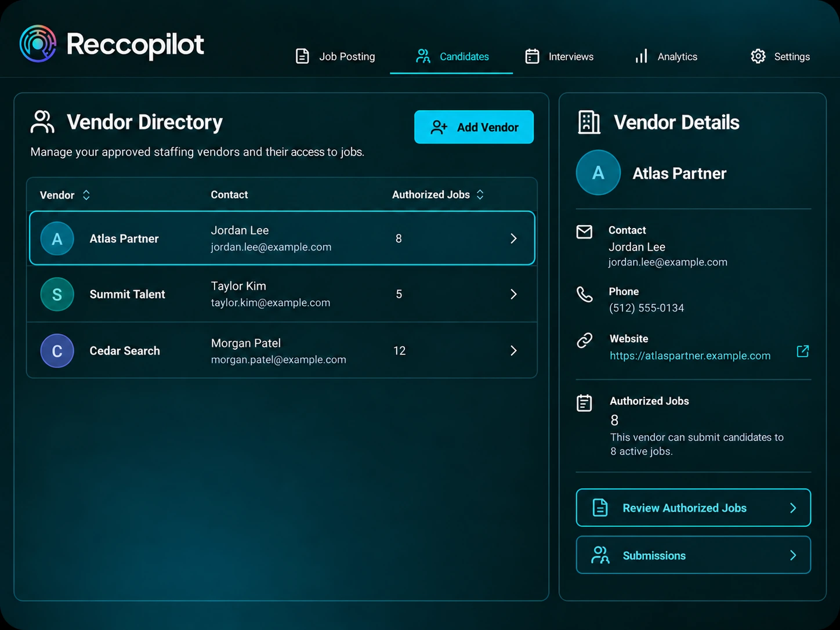Click the Job Posting document icon
840x630 pixels.
click(302, 56)
